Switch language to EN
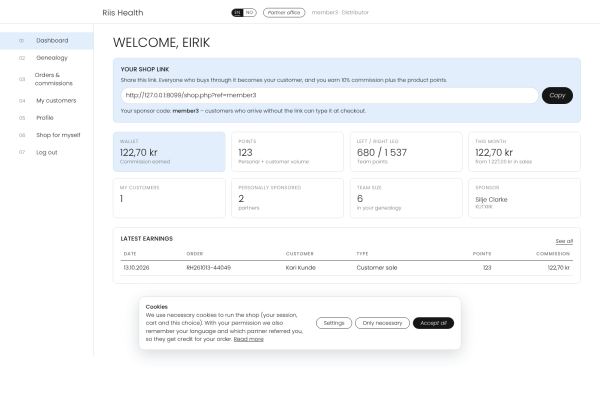This screenshot has height=413, width=600. (x=238, y=13)
